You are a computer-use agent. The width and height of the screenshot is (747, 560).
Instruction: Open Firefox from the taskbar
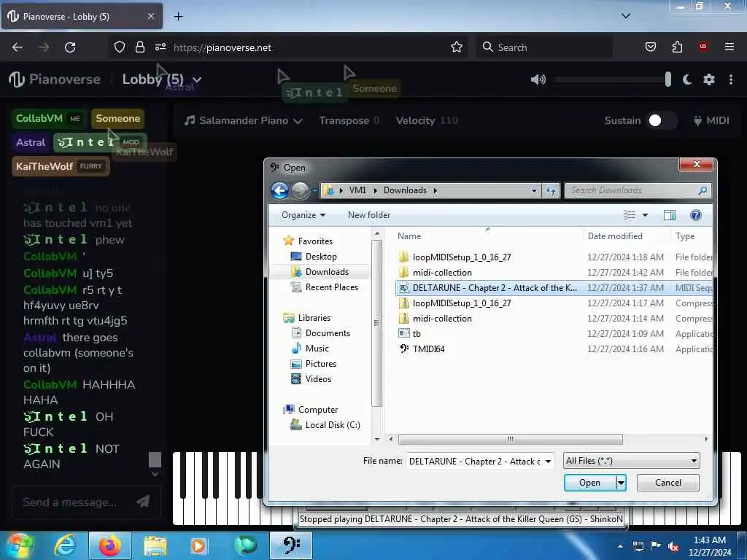(109, 545)
